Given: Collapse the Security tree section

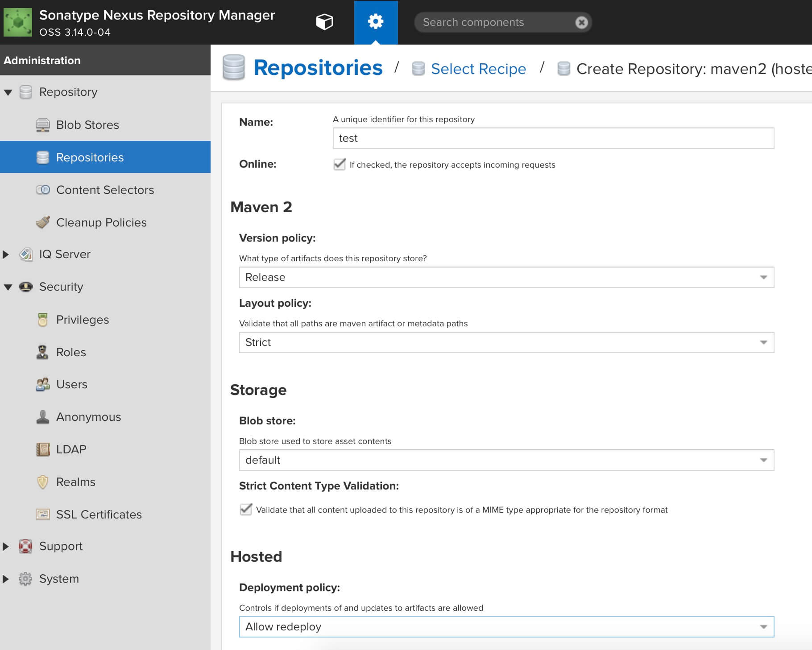Looking at the screenshot, I should 8,287.
